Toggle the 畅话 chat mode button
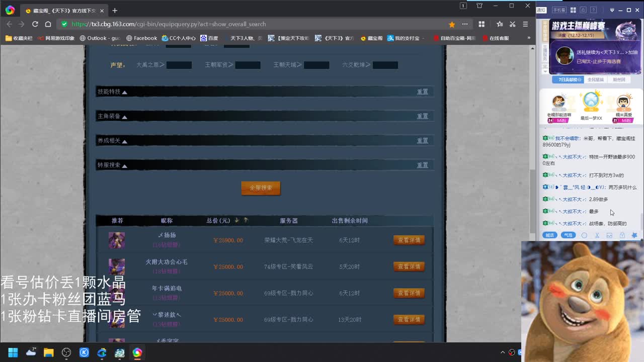 [x=549, y=235]
